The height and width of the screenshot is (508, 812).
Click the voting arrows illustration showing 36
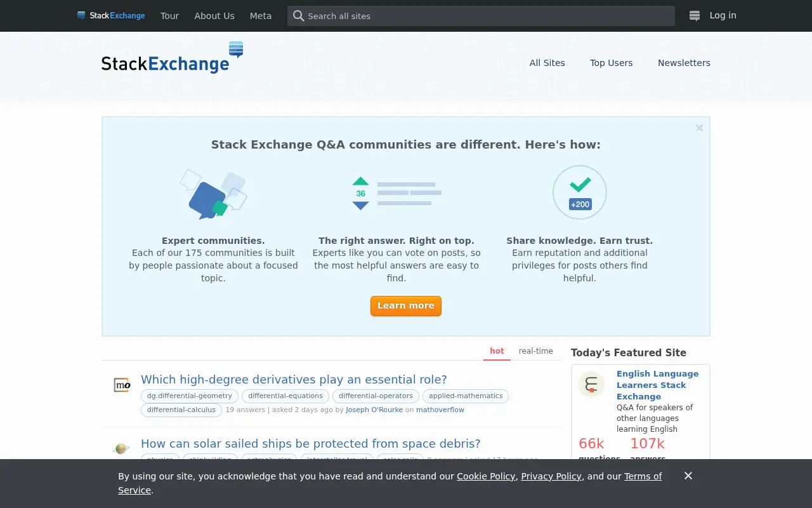(396, 193)
